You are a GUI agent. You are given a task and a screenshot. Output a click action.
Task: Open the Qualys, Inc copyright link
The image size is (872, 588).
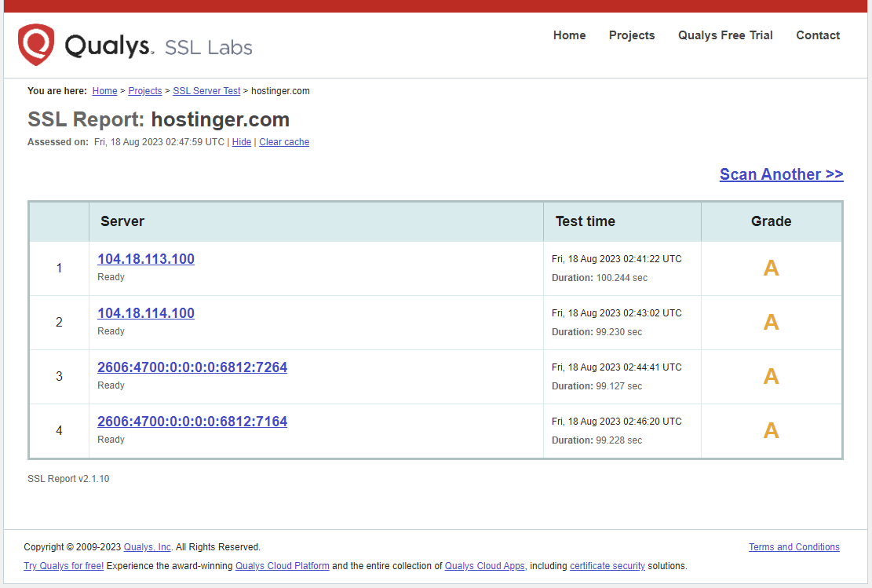[x=147, y=547]
